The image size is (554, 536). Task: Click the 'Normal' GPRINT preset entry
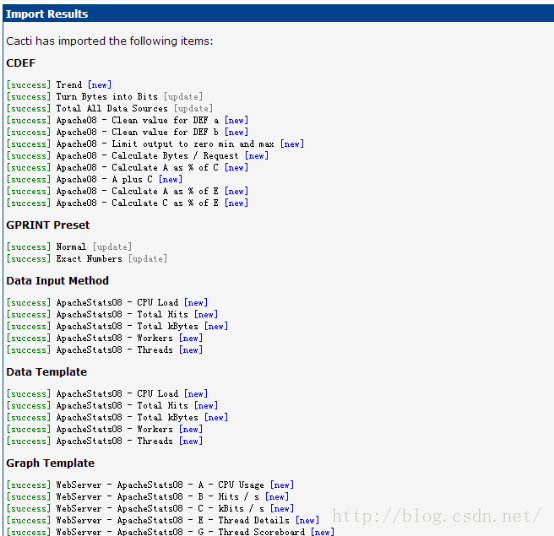[71, 247]
